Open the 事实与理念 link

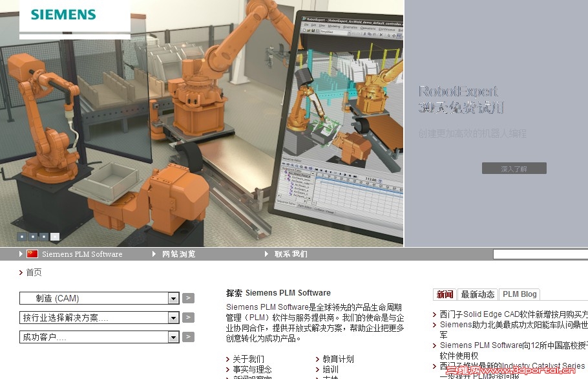[252, 369]
